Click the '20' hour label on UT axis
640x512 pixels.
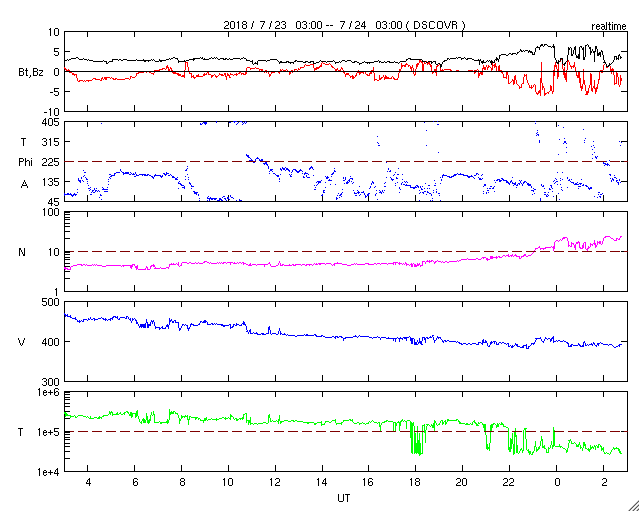[462, 482]
